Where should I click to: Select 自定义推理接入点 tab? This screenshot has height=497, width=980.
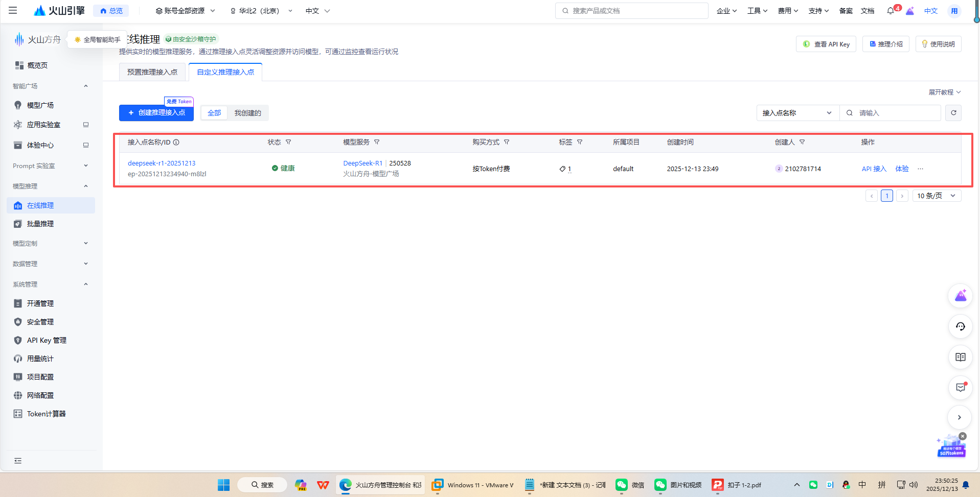coord(225,72)
